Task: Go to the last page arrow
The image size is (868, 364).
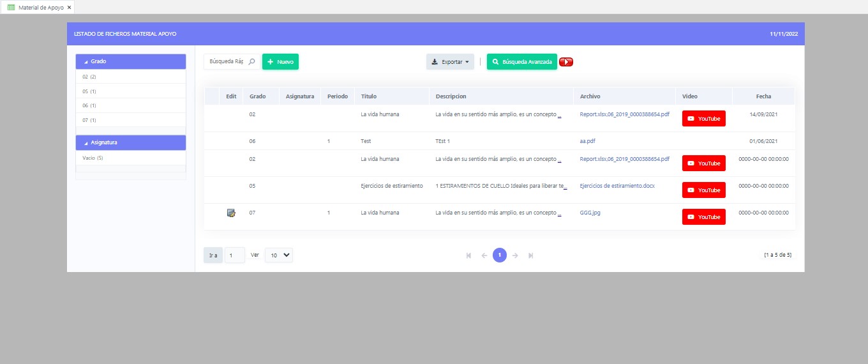Action: click(x=530, y=255)
